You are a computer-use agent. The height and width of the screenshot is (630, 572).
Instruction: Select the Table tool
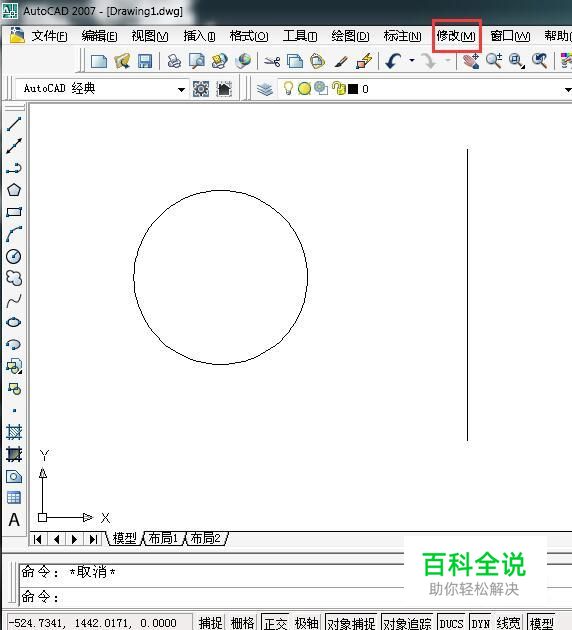(x=14, y=498)
